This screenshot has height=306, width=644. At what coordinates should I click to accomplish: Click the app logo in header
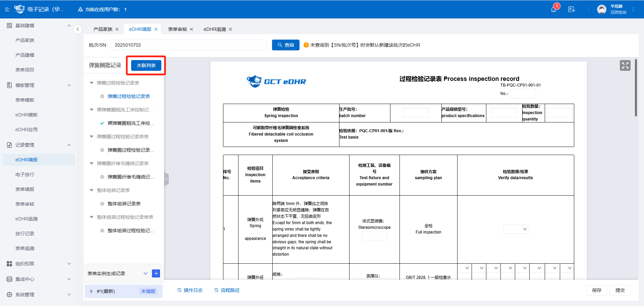pos(19,9)
